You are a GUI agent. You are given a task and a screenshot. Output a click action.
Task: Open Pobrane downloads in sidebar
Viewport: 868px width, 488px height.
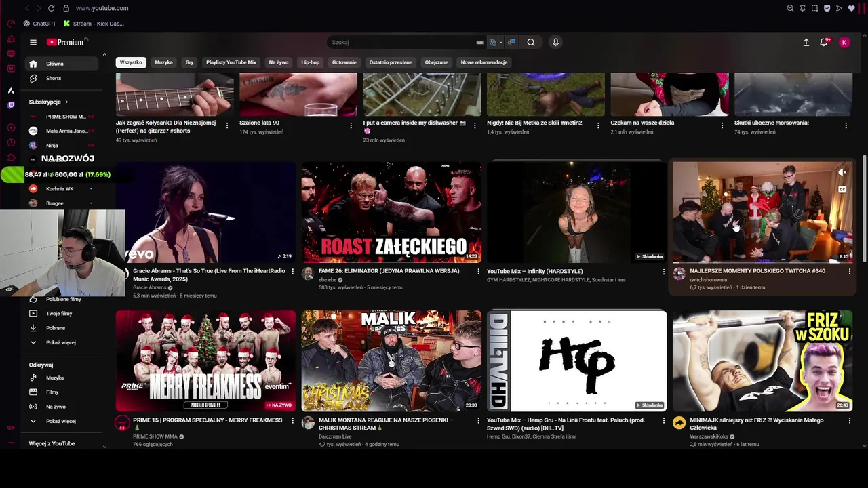(x=63, y=328)
